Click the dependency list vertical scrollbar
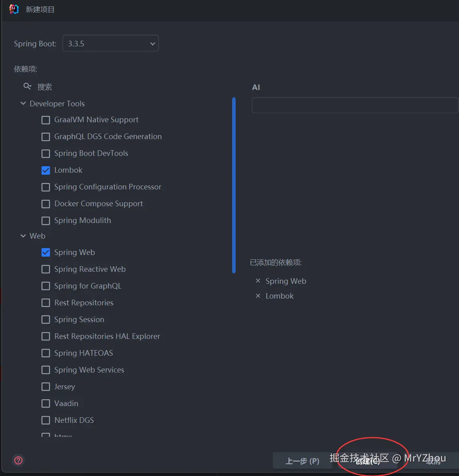The image size is (459, 476). pos(234,185)
